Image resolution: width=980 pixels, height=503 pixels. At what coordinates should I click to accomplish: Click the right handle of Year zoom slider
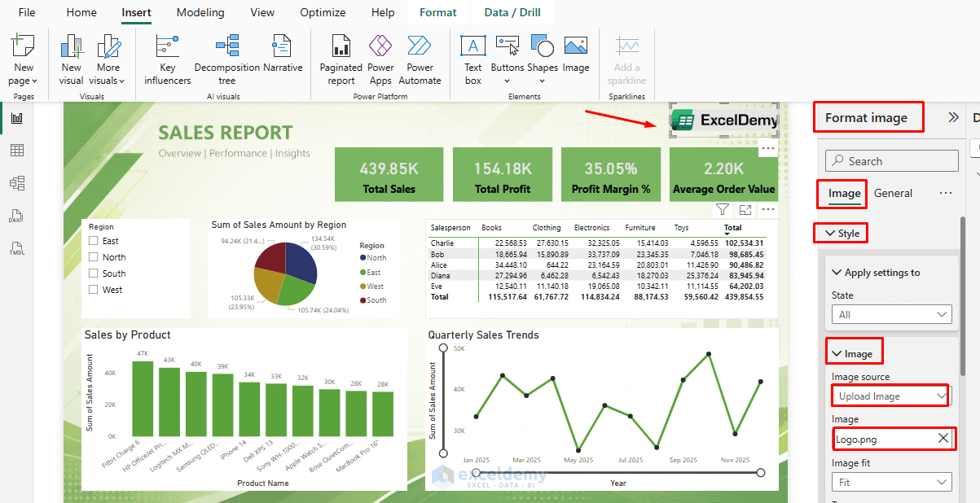tap(761, 473)
